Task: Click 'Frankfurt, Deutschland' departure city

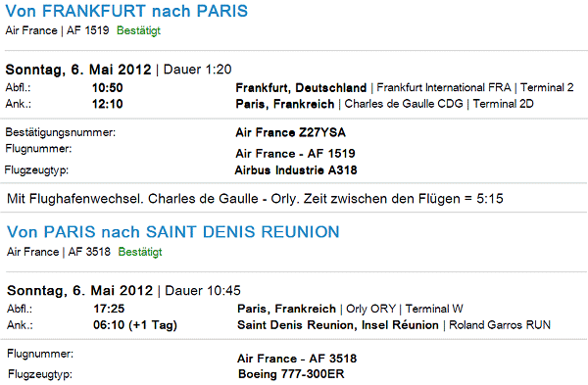Action: pos(301,88)
